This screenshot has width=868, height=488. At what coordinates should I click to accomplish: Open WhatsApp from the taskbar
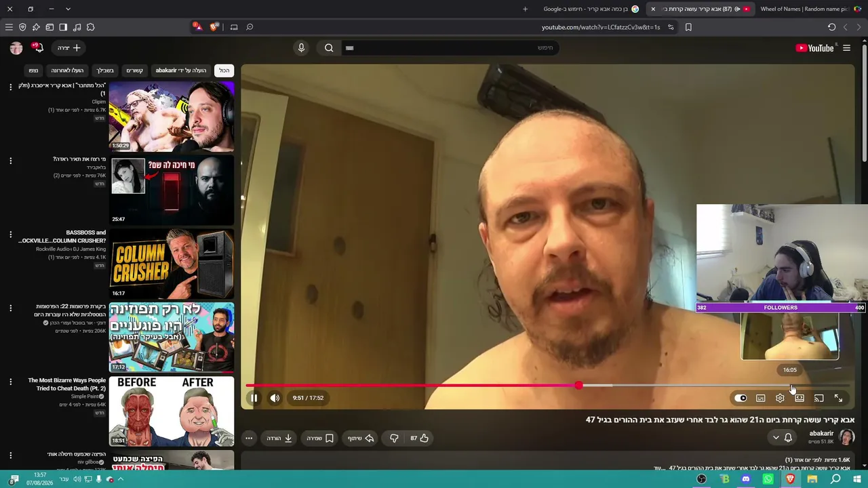(768, 479)
